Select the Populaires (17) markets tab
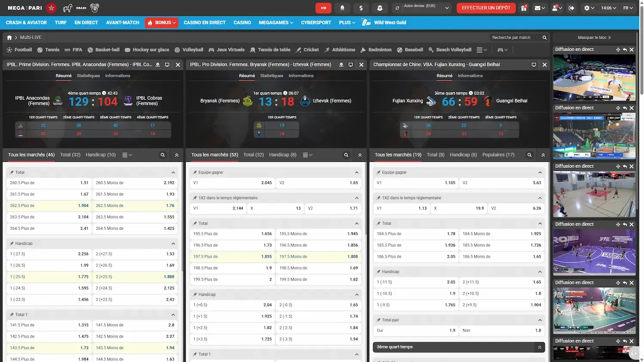Image resolution: width=644 pixels, height=362 pixels. pyautogui.click(x=498, y=155)
